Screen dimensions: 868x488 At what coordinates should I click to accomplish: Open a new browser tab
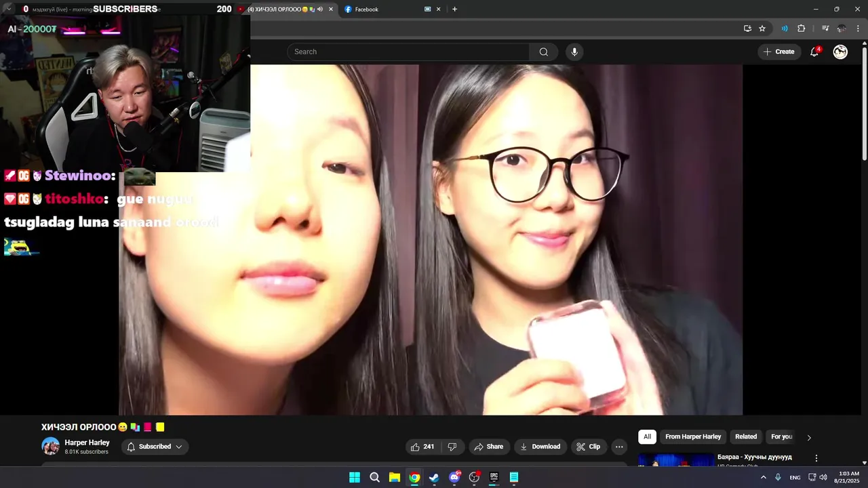tap(454, 9)
